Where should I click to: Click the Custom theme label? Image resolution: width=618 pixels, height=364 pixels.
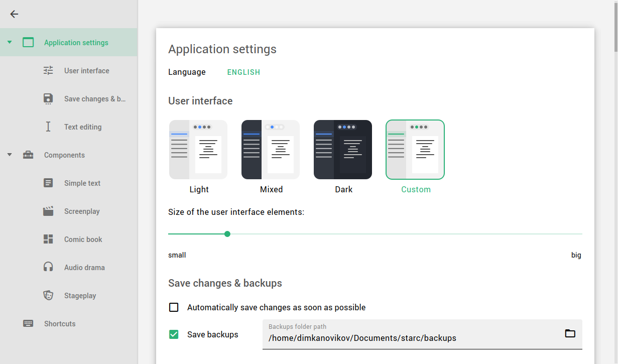pos(416,189)
